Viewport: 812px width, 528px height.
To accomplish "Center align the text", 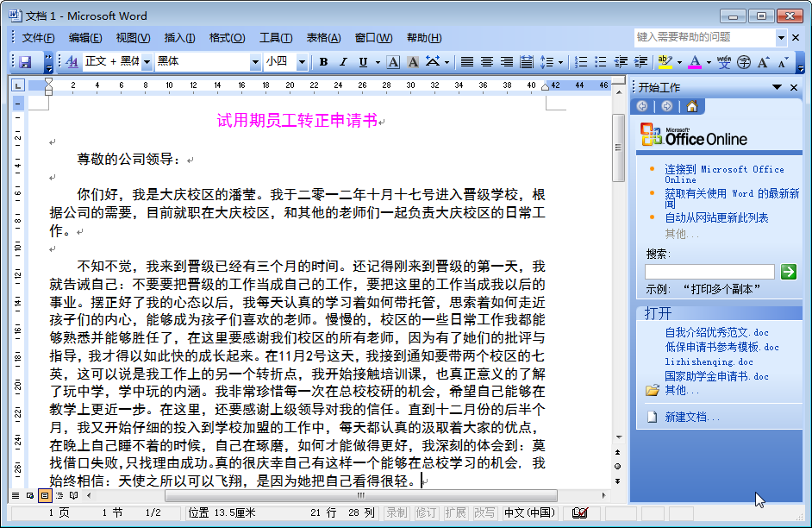I will (486, 62).
